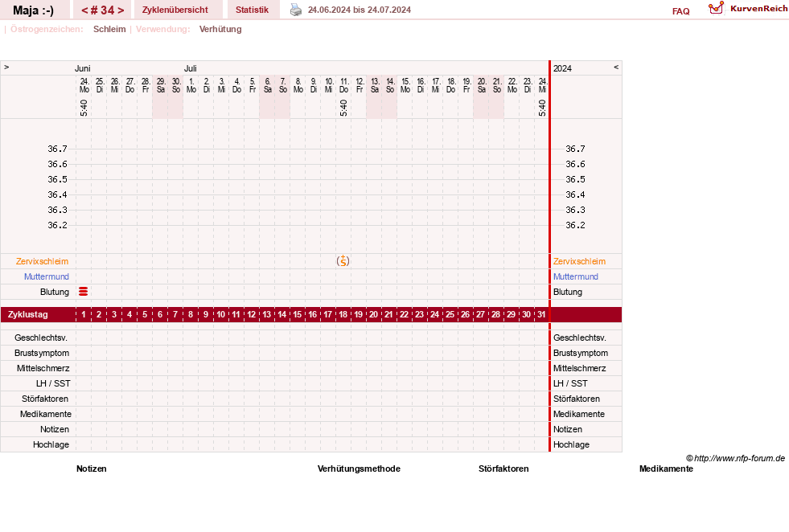Click the KurvenReich text link
Viewport: 789px width, 532px height.
(x=758, y=9)
